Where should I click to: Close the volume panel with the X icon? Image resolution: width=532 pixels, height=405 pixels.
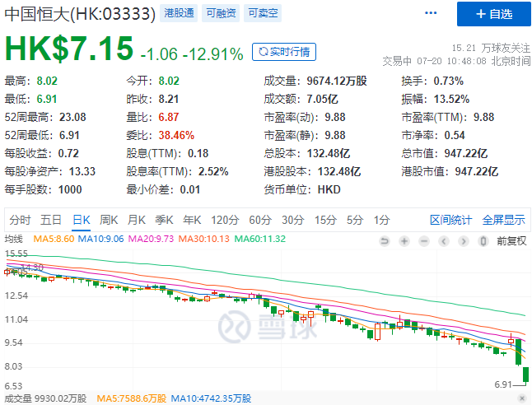click(522, 398)
